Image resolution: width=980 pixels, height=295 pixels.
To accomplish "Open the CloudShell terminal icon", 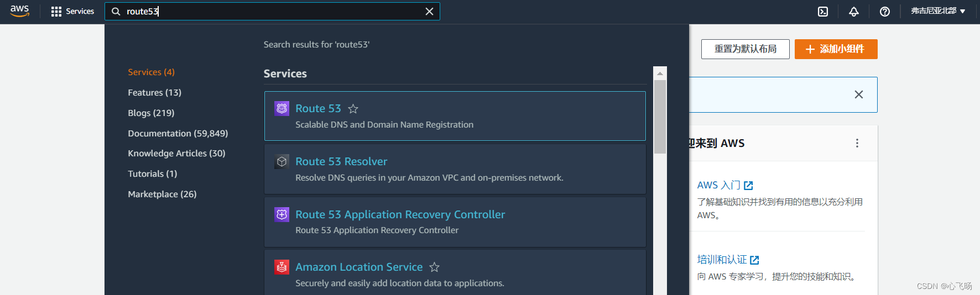I will click(823, 12).
